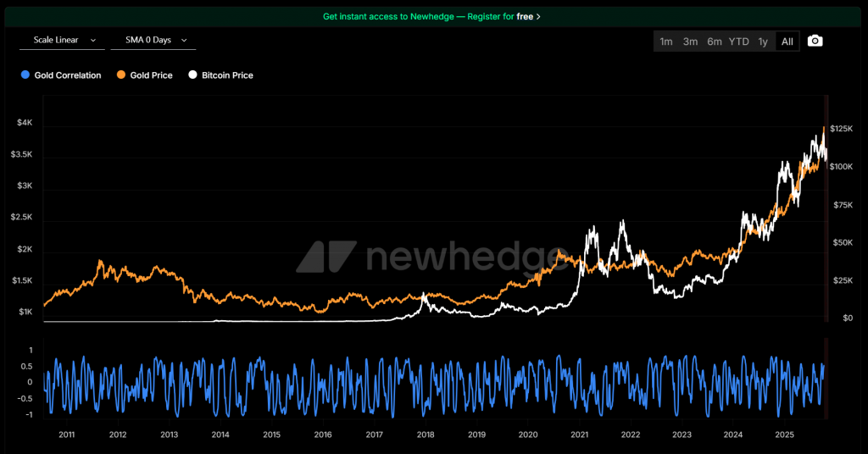Select the All time range
Viewport: 868px width, 454px height.
787,42
